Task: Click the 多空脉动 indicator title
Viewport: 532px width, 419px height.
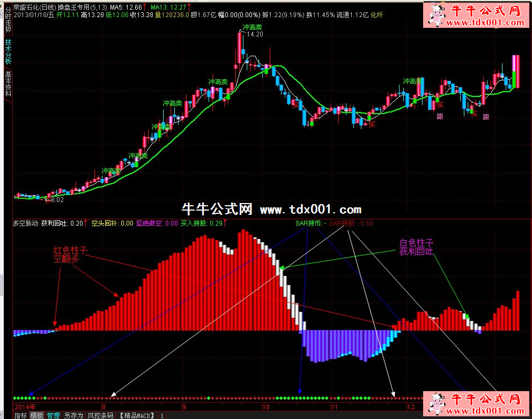Action: pyautogui.click(x=25, y=223)
